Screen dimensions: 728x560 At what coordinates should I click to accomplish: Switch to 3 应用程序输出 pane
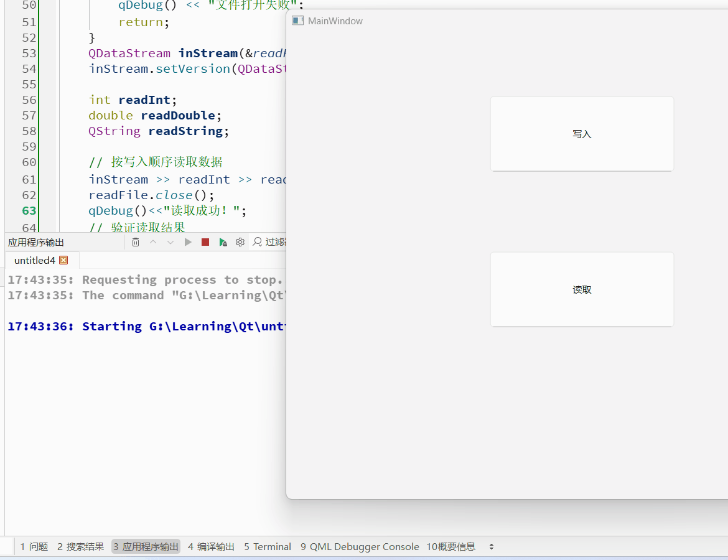click(x=146, y=546)
